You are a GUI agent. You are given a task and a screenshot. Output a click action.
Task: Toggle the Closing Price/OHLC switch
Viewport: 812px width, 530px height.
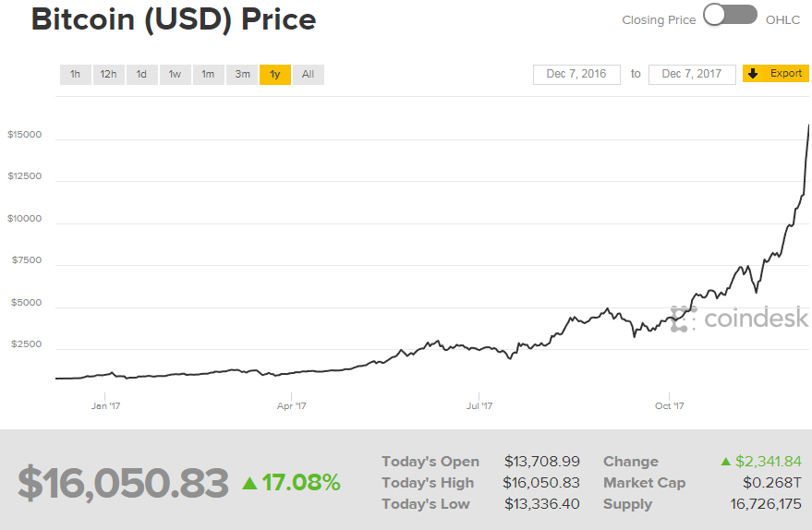(730, 16)
